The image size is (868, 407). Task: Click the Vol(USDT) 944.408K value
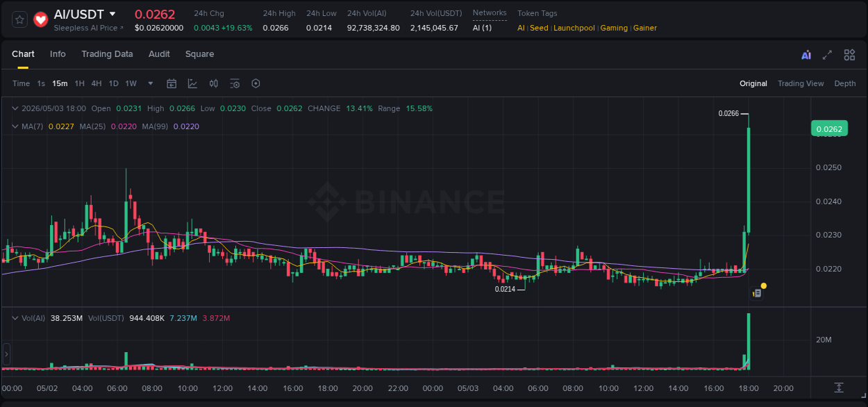tap(147, 318)
